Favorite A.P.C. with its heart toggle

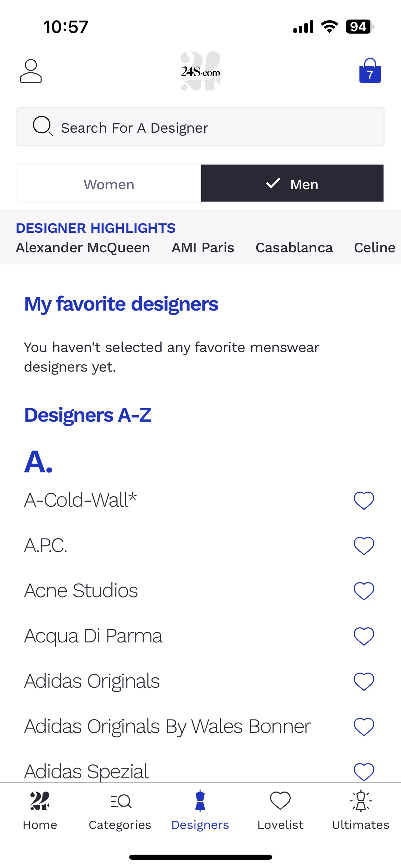(x=364, y=545)
